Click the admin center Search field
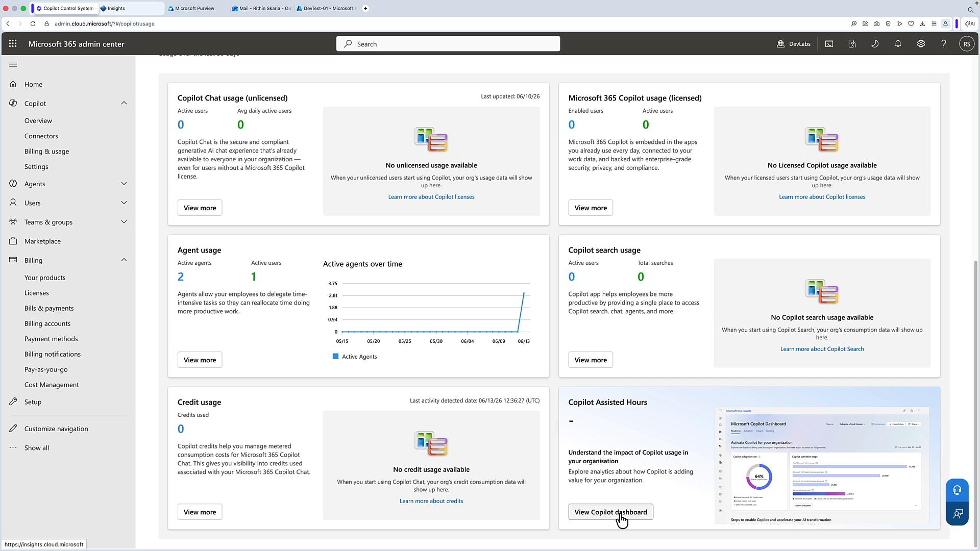 [448, 44]
